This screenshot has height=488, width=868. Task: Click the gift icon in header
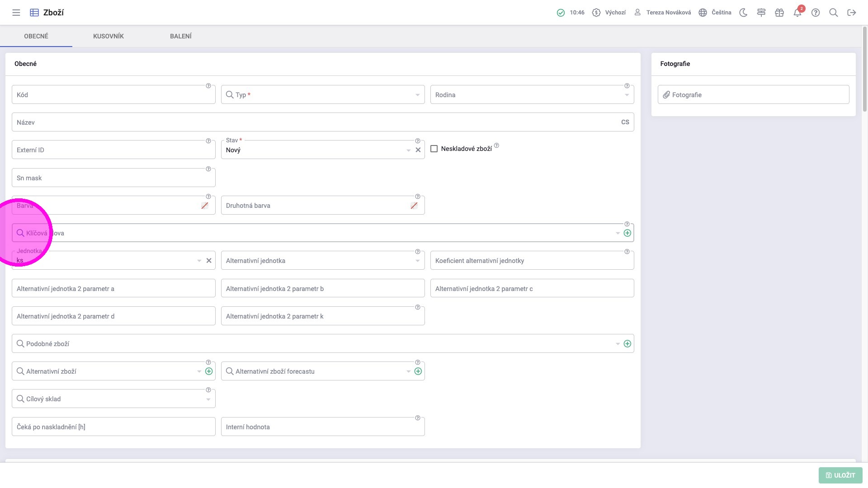[x=779, y=13]
